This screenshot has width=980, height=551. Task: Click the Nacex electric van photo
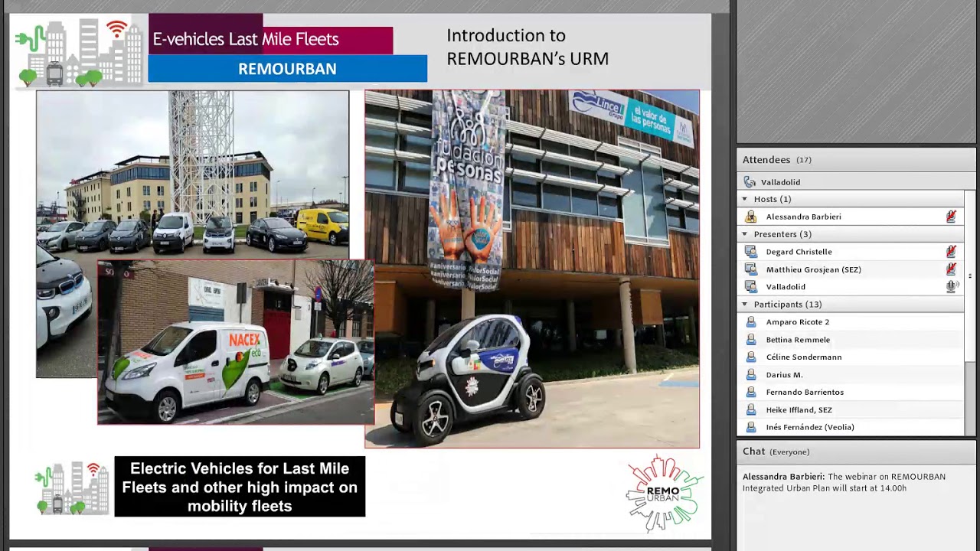236,342
